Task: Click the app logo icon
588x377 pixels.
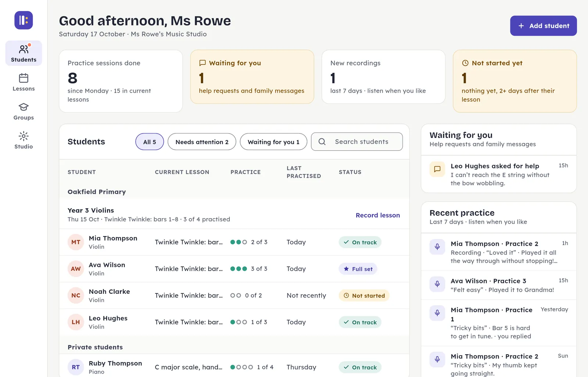Action: [24, 20]
